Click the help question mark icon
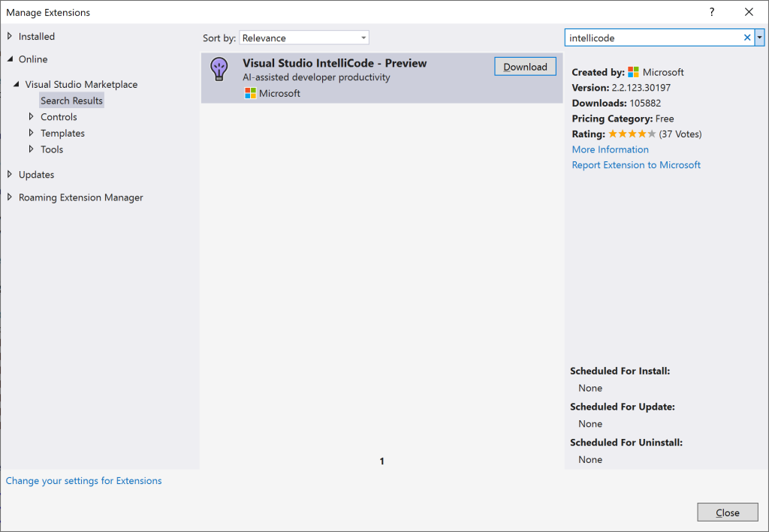769x532 pixels. tap(710, 12)
